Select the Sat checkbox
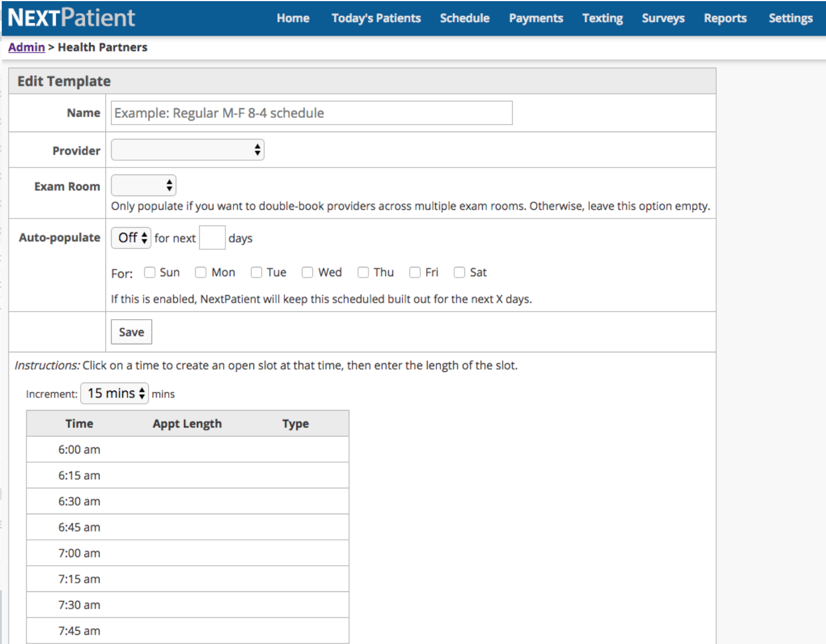The image size is (826, 644). [x=460, y=272]
